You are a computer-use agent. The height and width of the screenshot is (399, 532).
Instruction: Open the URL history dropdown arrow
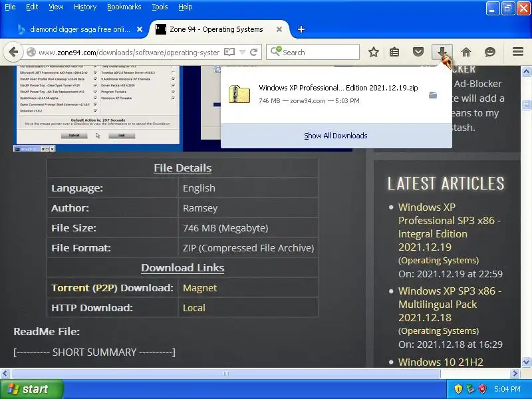tap(242, 53)
